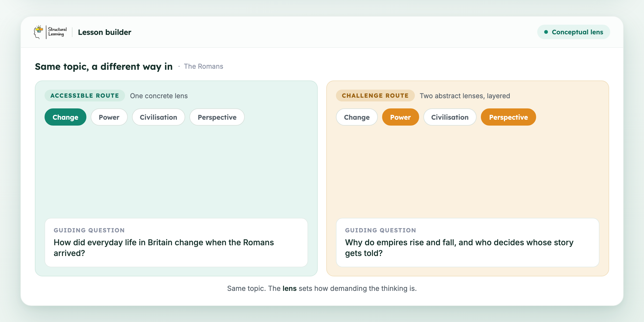Image resolution: width=644 pixels, height=322 pixels.
Task: Toggle Change lens in Challenge route
Action: pos(357,117)
